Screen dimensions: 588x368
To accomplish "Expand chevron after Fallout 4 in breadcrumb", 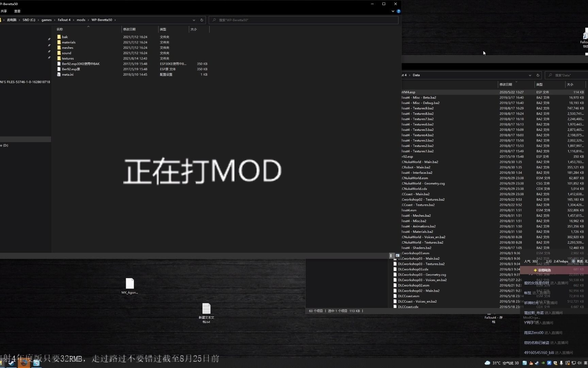I will [73, 20].
